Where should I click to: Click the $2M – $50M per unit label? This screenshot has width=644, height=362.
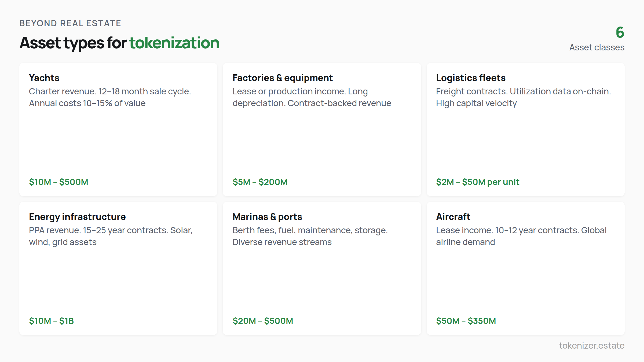(x=477, y=182)
